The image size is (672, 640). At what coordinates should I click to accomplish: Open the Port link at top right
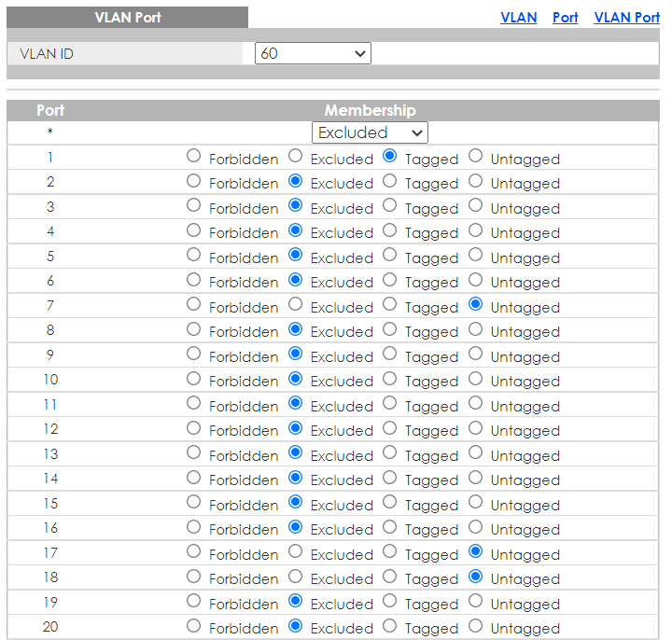(565, 17)
